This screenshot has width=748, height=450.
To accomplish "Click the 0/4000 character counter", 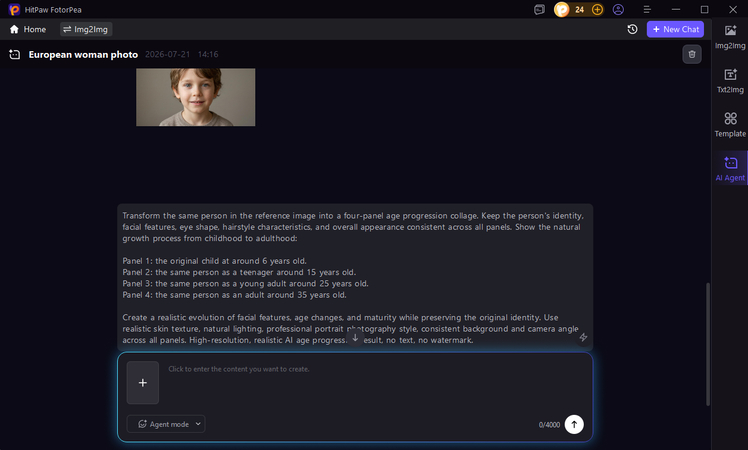I will [549, 425].
